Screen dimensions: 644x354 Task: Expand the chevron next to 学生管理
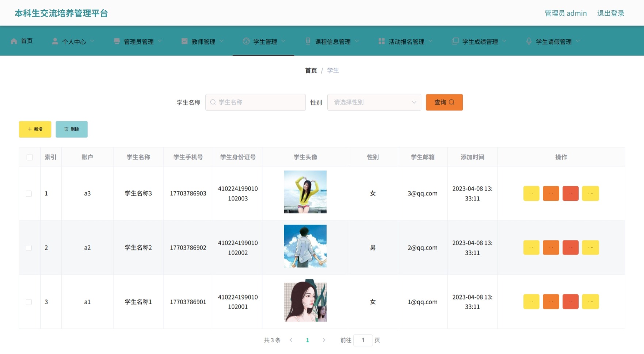[x=283, y=41]
